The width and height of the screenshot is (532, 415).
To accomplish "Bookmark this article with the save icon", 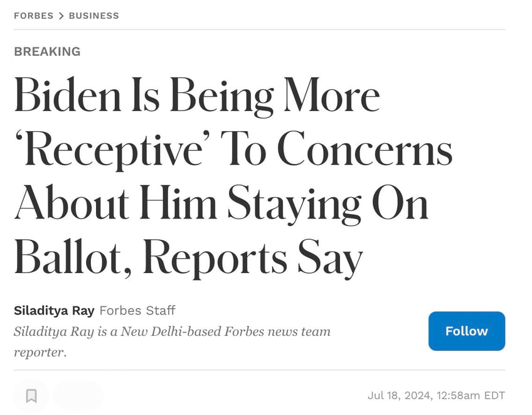I will 31,396.
